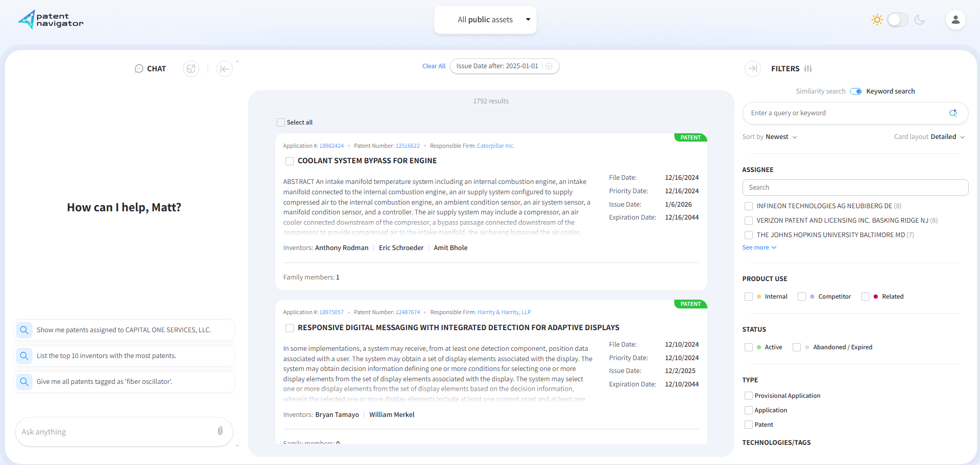Enable the Select all checkbox

pyautogui.click(x=280, y=122)
